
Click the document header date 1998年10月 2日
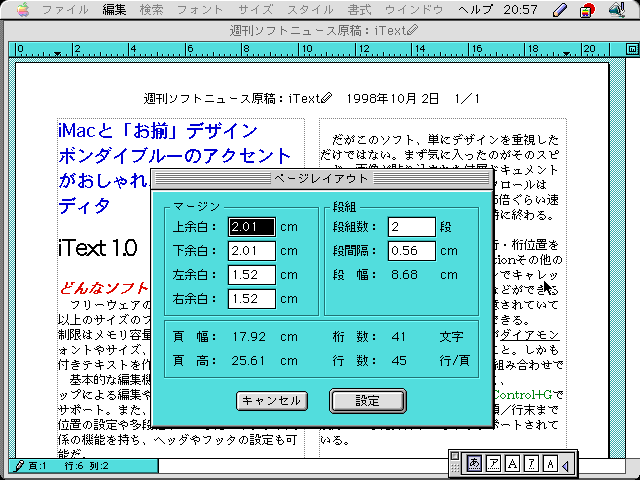pos(392,98)
